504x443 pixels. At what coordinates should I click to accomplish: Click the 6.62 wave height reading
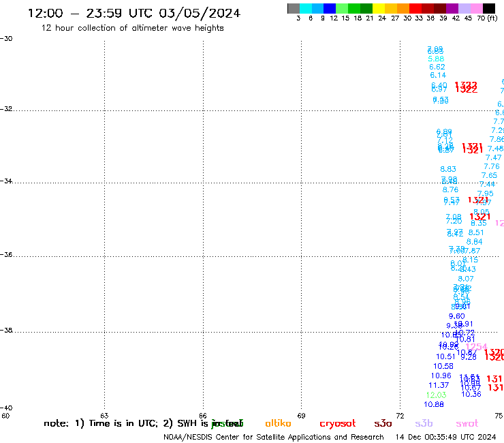point(437,67)
